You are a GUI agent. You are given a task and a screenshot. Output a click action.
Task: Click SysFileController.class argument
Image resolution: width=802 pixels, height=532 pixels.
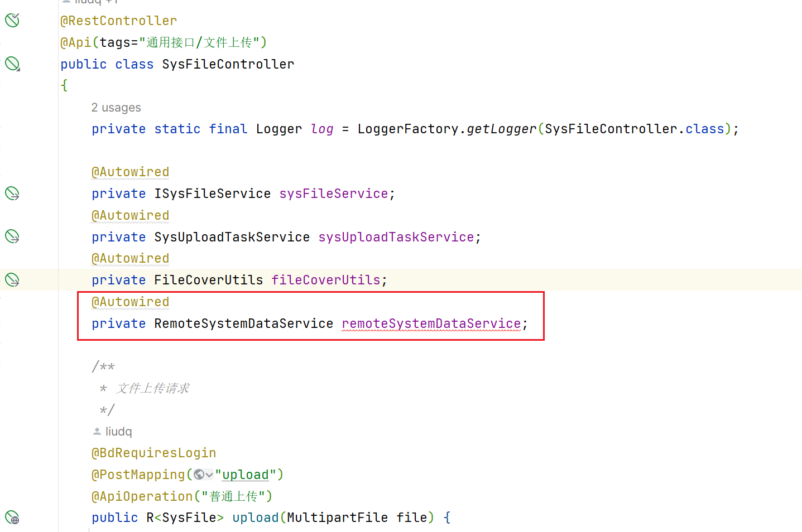pos(635,129)
